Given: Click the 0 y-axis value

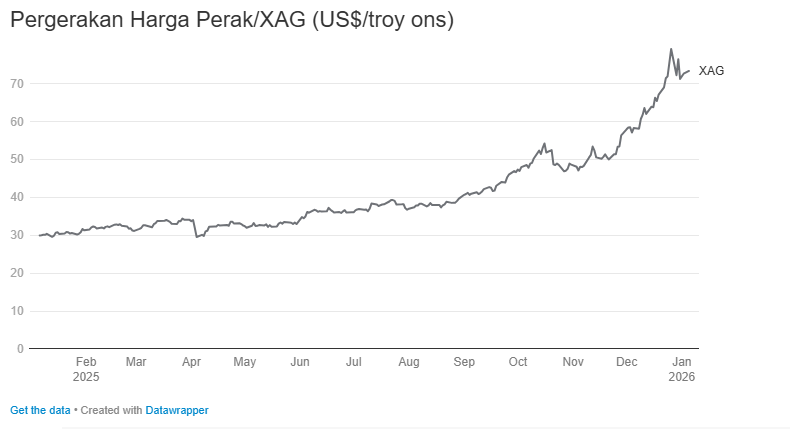Looking at the screenshot, I should [20, 349].
